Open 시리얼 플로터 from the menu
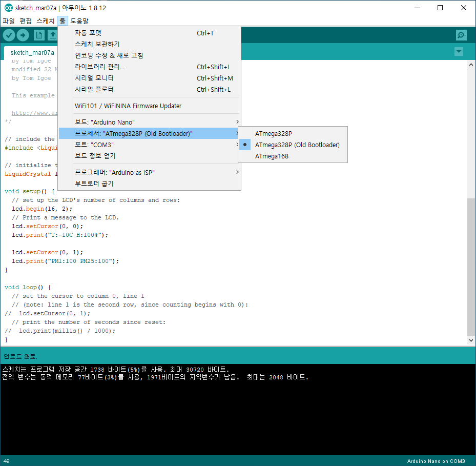 pyautogui.click(x=149, y=89)
